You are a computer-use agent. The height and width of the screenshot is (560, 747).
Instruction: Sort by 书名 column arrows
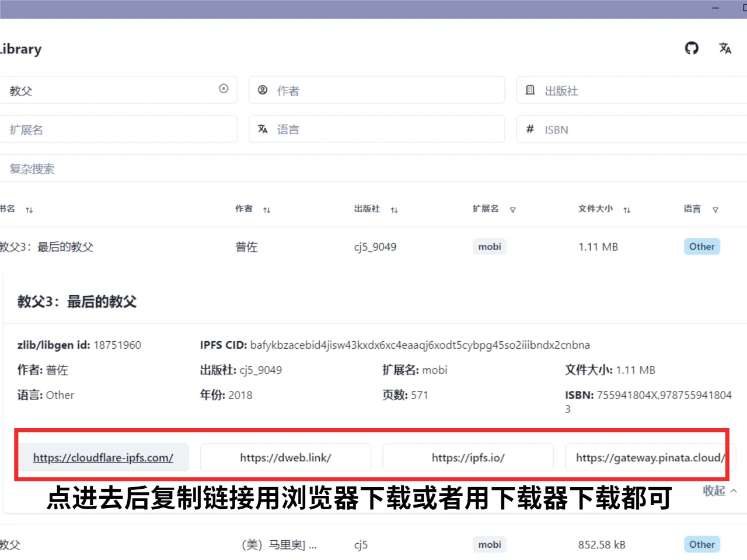[x=29, y=210]
